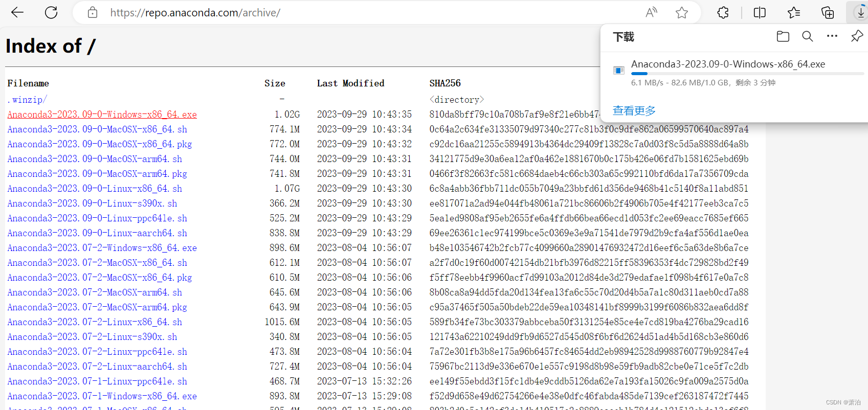Download Anaconda3-2023.07-2-MacOSX-x86_64.pkg
868x410 pixels.
(100, 278)
